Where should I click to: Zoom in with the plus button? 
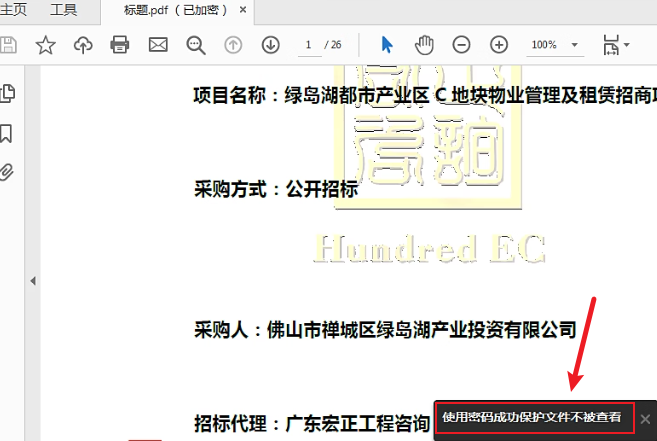click(499, 45)
